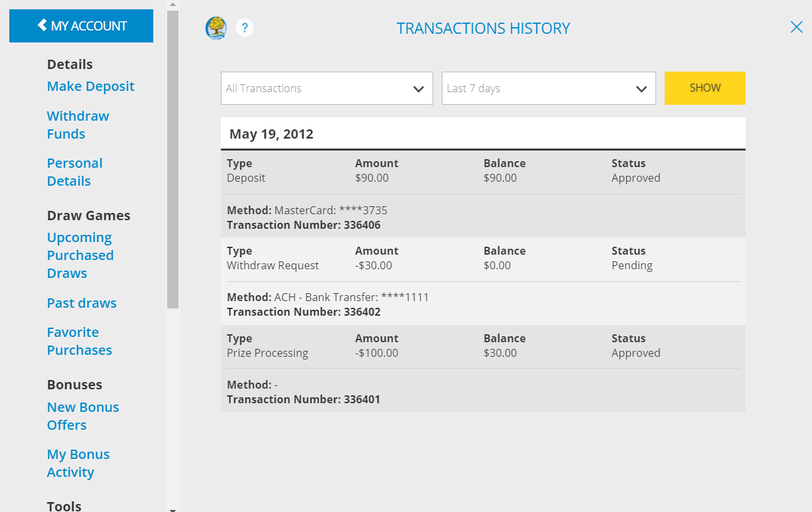
Task: Click the Bonuses section heading
Action: tap(74, 384)
